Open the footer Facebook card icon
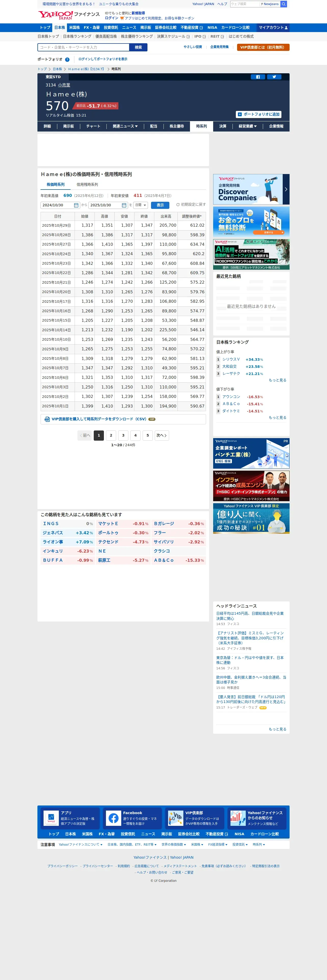 (113, 818)
